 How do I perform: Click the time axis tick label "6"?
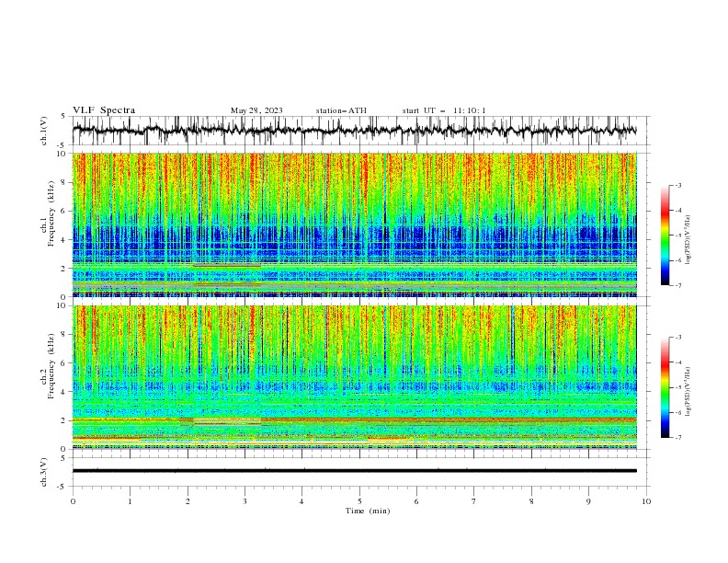tap(417, 501)
